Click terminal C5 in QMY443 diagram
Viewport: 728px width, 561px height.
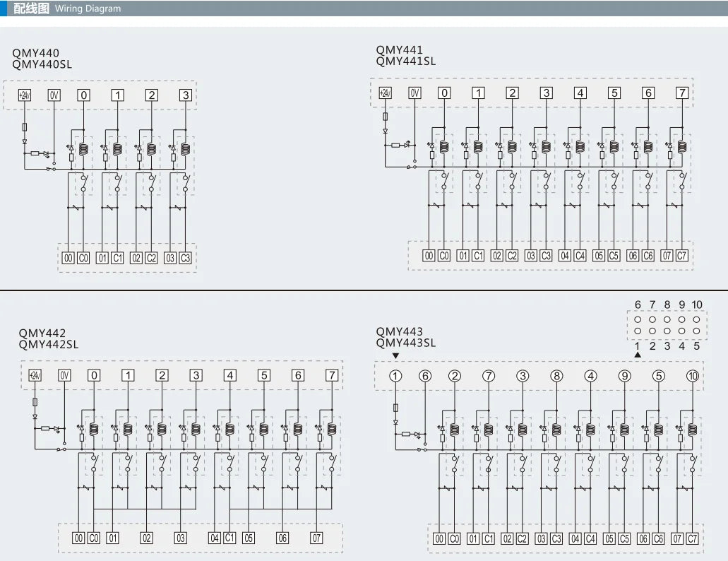coord(624,538)
